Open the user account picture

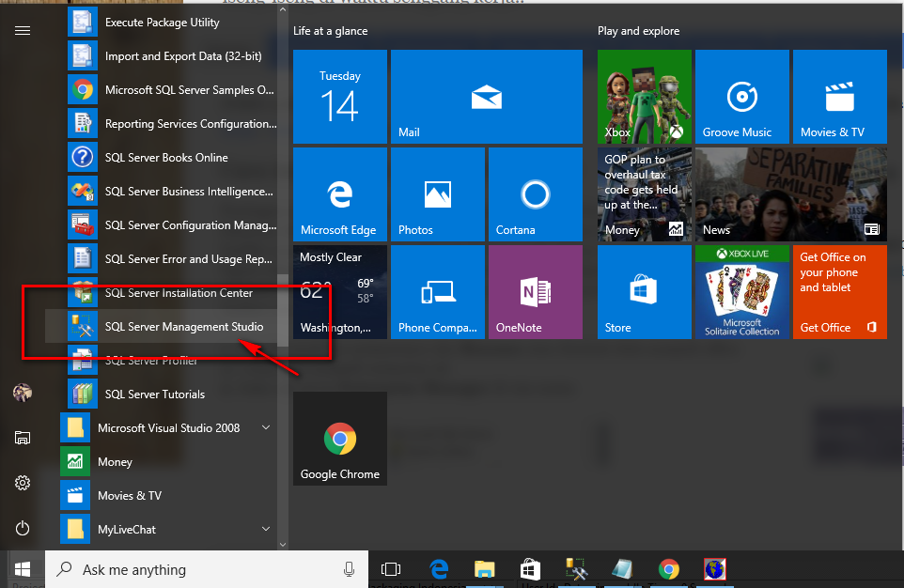[23, 393]
